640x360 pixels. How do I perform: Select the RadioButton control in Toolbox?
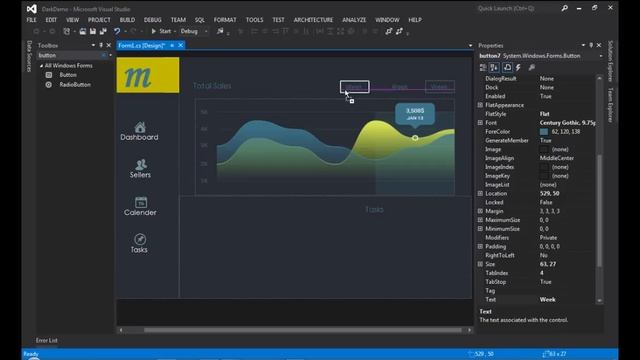coord(75,84)
